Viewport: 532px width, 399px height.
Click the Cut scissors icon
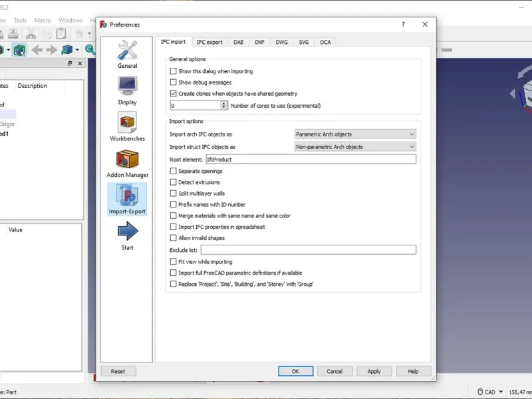coord(31,34)
